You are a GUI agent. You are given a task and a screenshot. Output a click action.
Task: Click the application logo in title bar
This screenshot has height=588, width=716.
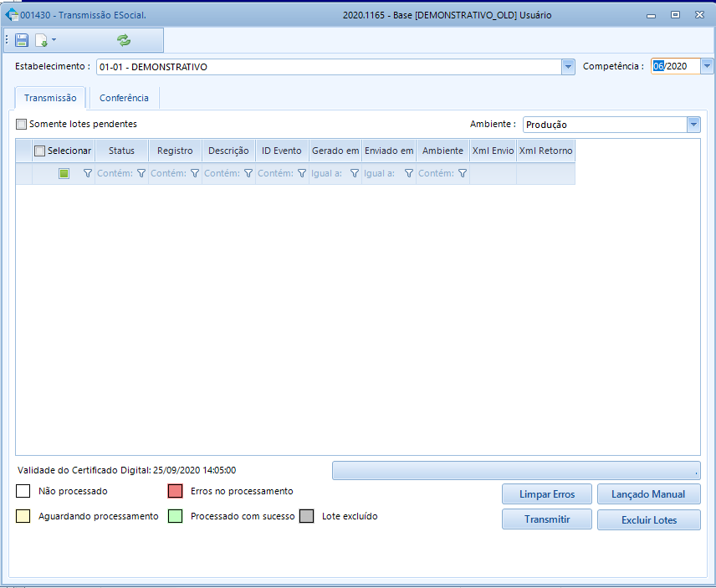[x=12, y=15]
